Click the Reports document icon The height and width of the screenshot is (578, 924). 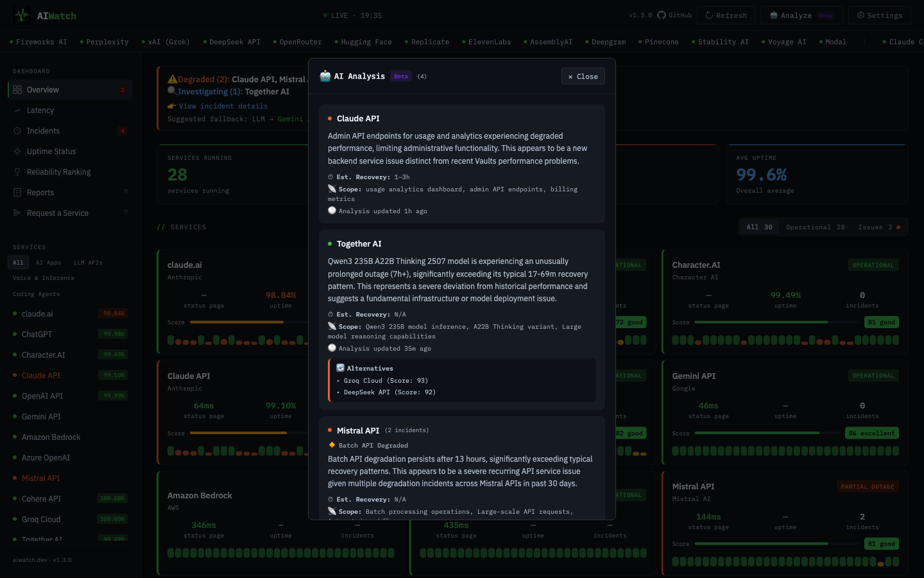(x=17, y=192)
